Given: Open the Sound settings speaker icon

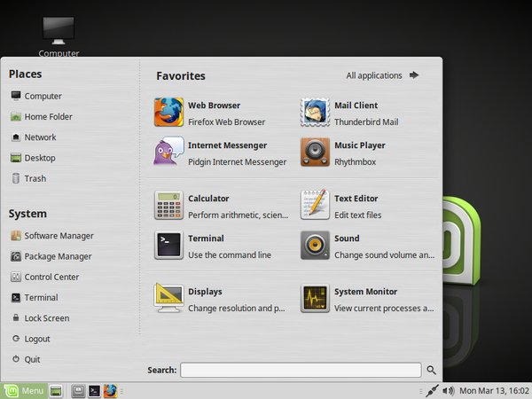Looking at the screenshot, I should (x=315, y=245).
